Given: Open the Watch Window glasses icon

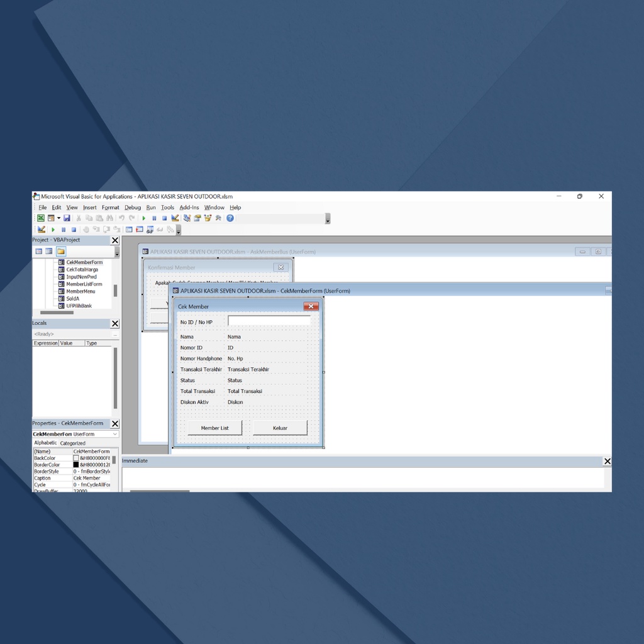Looking at the screenshot, I should (x=150, y=230).
